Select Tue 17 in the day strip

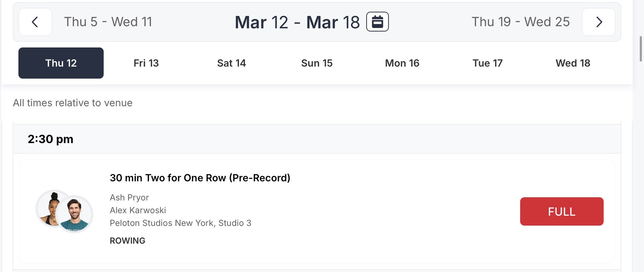[488, 63]
